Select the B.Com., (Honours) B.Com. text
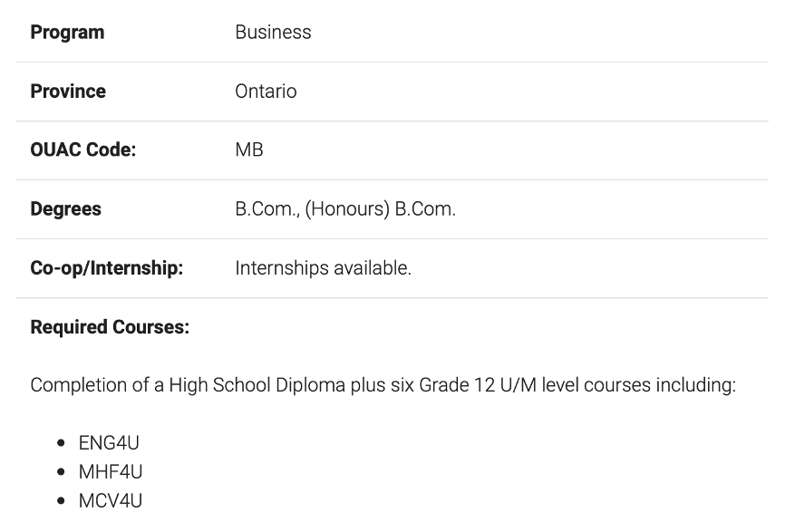The width and height of the screenshot is (785, 532). click(x=345, y=209)
